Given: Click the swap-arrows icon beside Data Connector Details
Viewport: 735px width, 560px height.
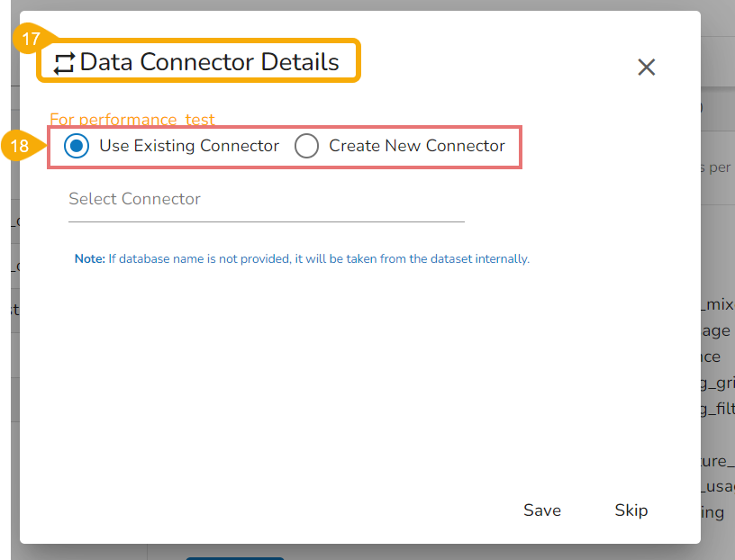Looking at the screenshot, I should coord(64,63).
